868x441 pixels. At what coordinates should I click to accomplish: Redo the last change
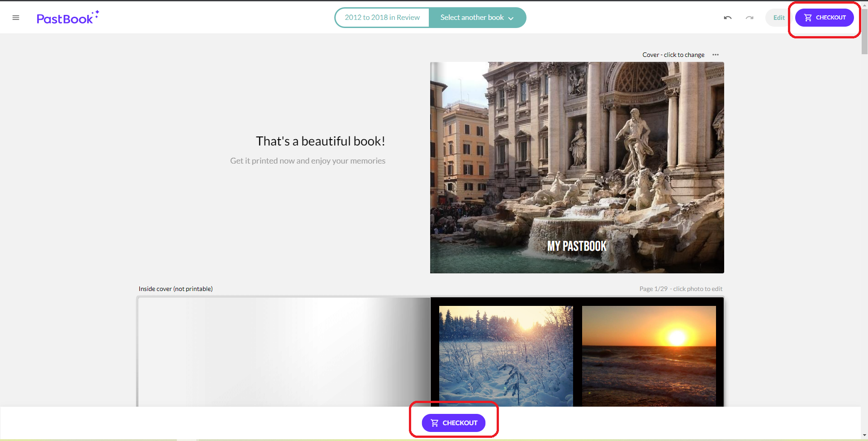click(x=749, y=18)
